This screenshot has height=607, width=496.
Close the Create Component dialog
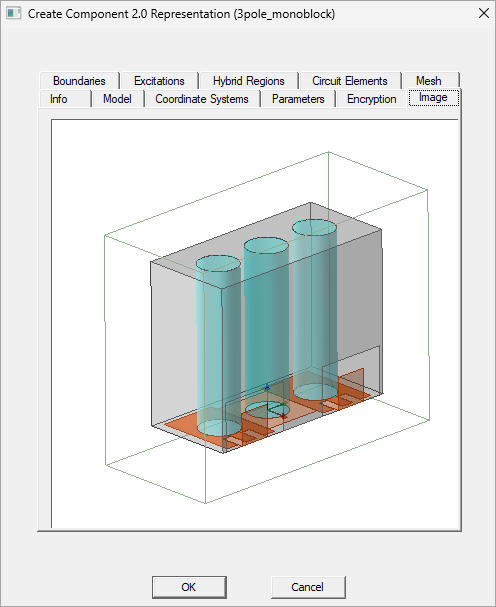pos(484,14)
